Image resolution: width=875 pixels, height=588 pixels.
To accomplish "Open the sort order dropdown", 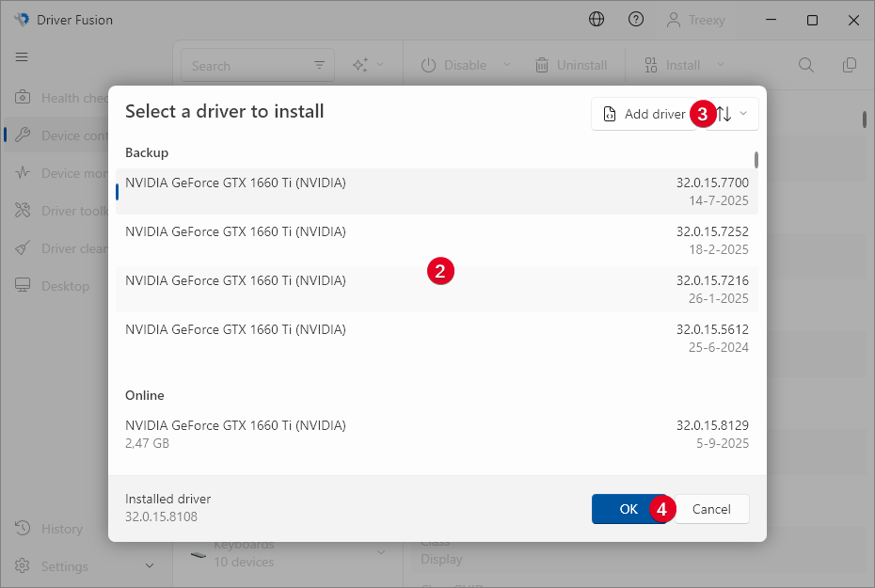I will coord(732,114).
